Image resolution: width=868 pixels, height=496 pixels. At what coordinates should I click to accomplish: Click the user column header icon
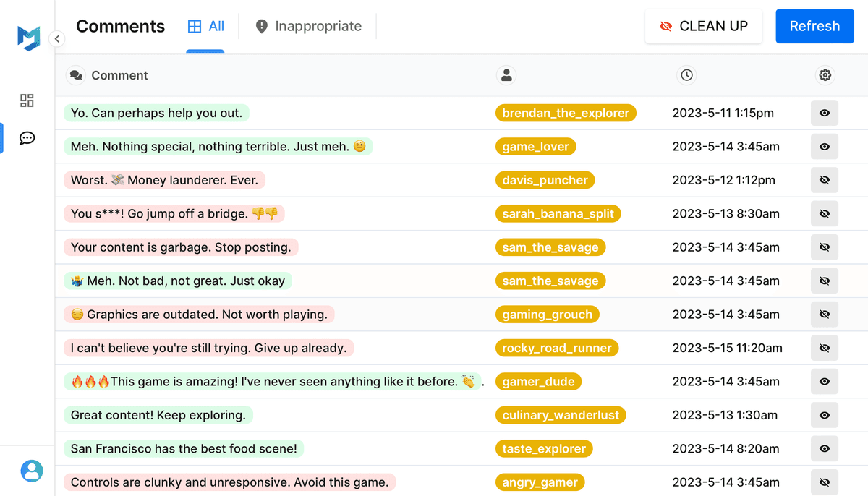click(506, 75)
